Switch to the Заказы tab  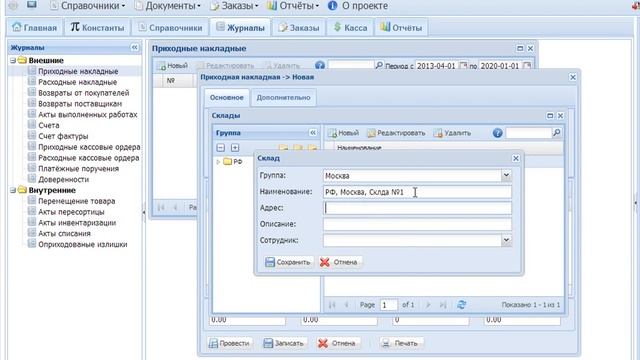point(298,28)
